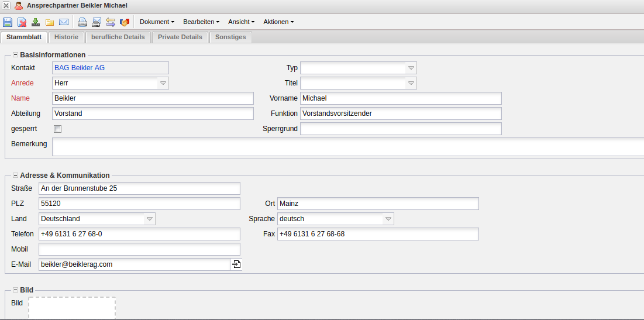644x320 pixels.
Task: Click the envelope email icon in toolbar
Action: pyautogui.click(x=64, y=22)
